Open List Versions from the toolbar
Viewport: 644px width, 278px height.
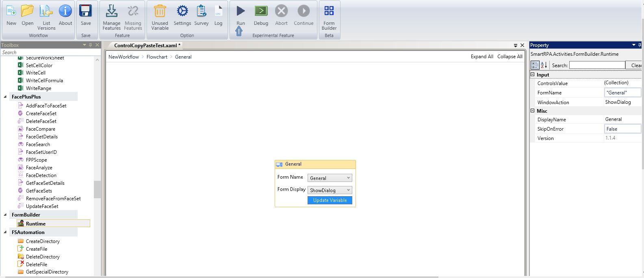[x=46, y=11]
